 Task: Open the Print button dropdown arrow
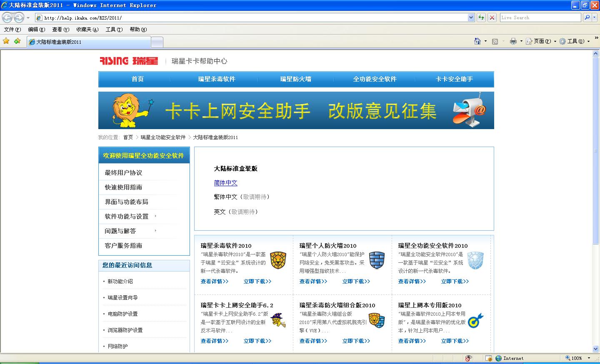point(521,41)
